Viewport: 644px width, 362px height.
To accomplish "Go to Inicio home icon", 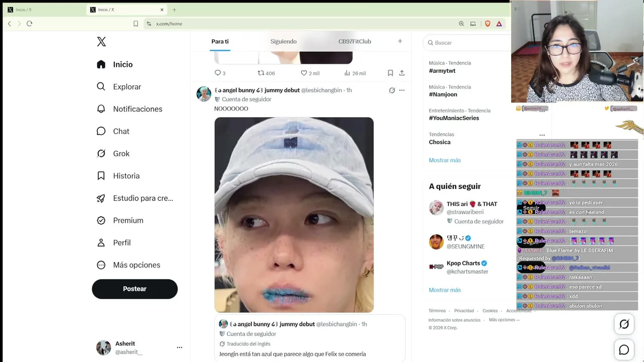I will [x=101, y=64].
